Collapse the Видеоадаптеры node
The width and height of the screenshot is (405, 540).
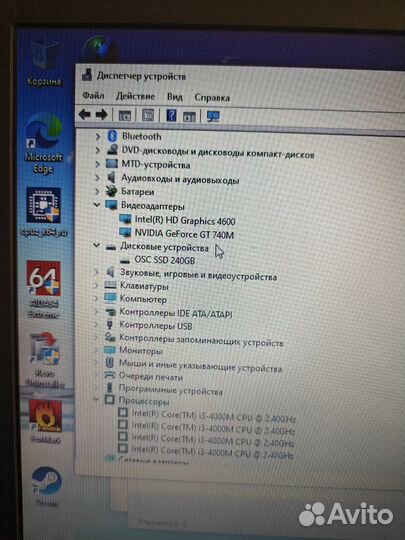click(97, 205)
